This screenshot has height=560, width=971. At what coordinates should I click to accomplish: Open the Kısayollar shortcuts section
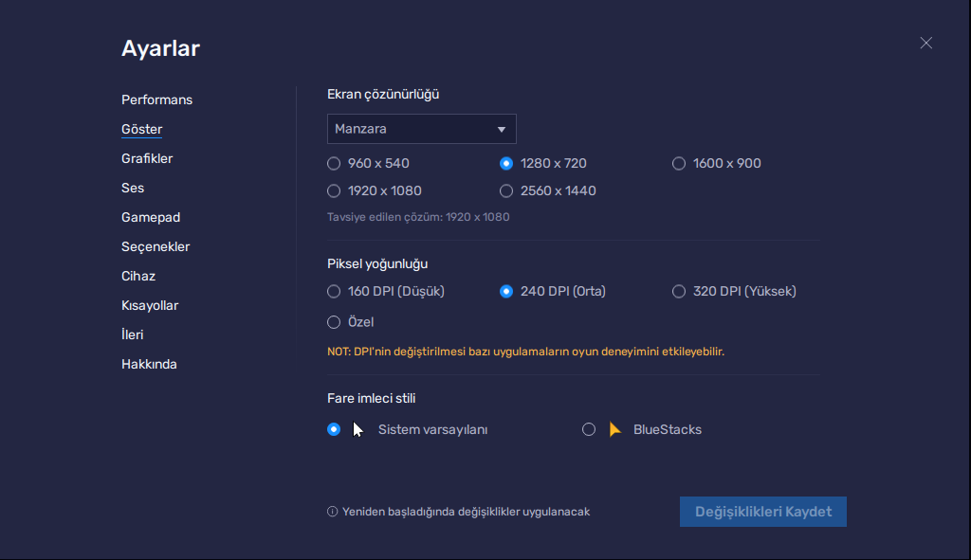[x=150, y=305]
